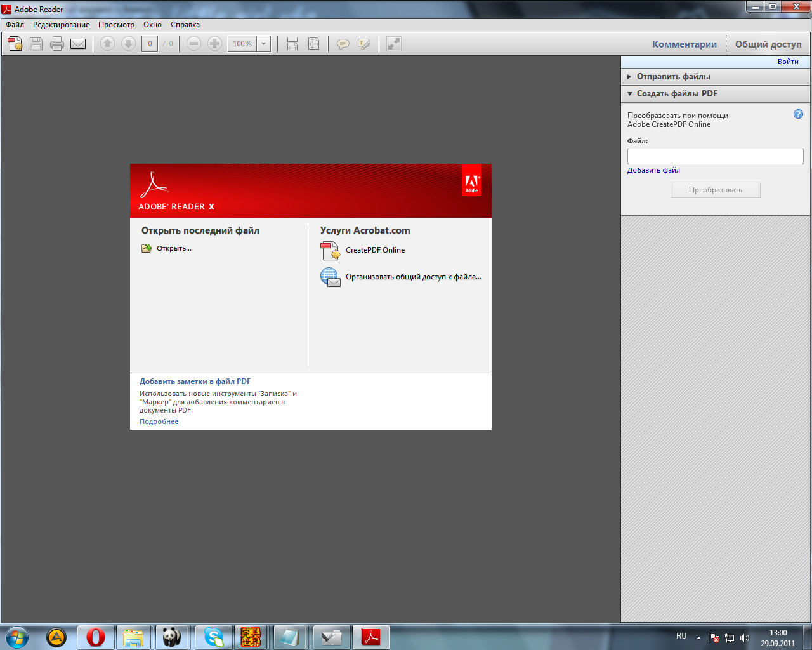Click the globe icon for sharing files
The height and width of the screenshot is (650, 812).
(331, 277)
